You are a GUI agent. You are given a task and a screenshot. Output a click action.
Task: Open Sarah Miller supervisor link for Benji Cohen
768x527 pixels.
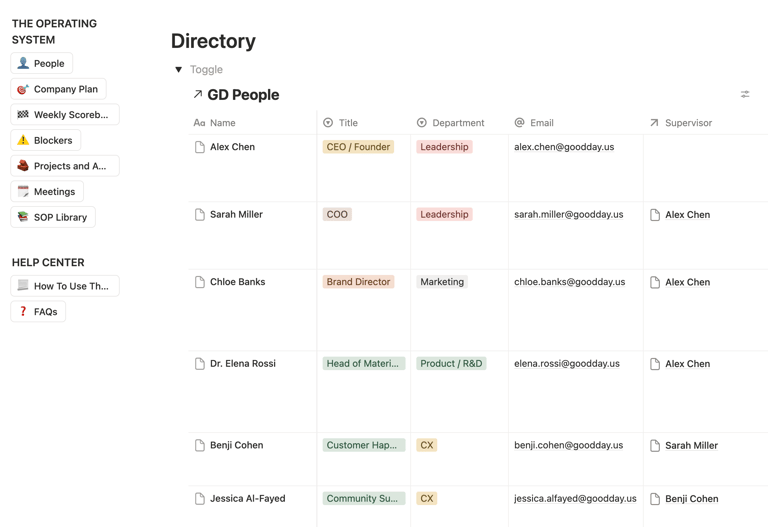pos(691,446)
